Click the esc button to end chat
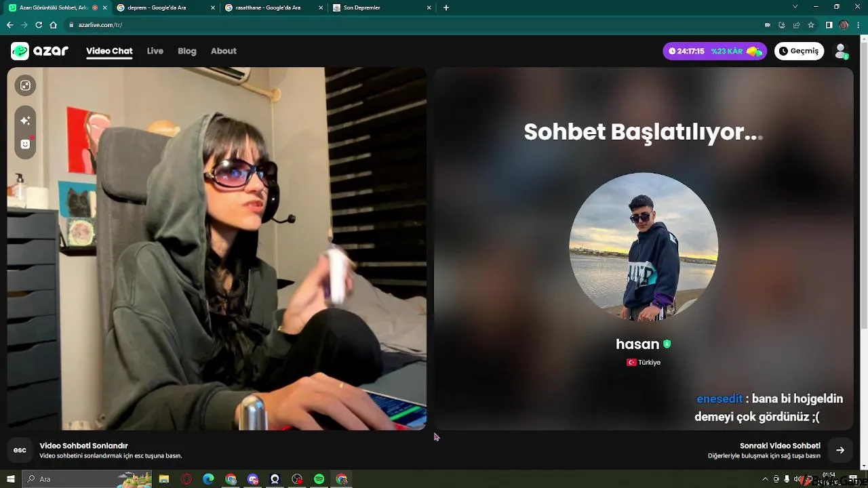Screen dimensions: 868x488 [20, 450]
